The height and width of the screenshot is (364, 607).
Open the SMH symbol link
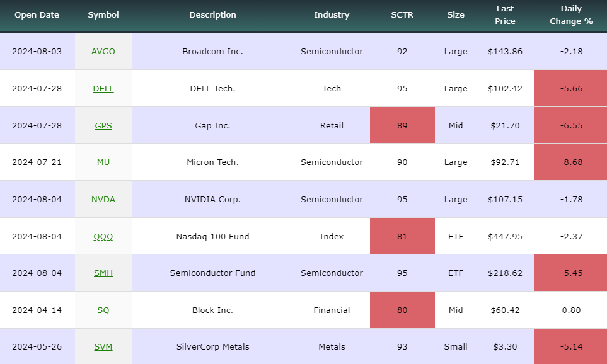pos(103,273)
